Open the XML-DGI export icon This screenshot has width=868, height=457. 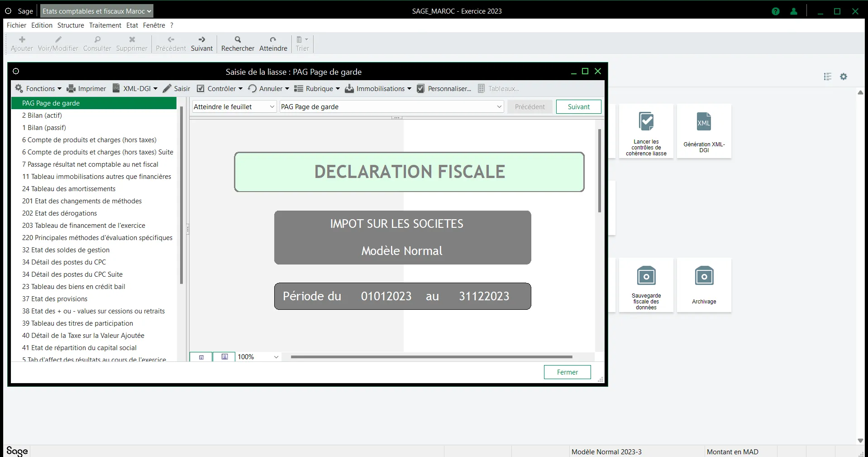[x=116, y=88]
